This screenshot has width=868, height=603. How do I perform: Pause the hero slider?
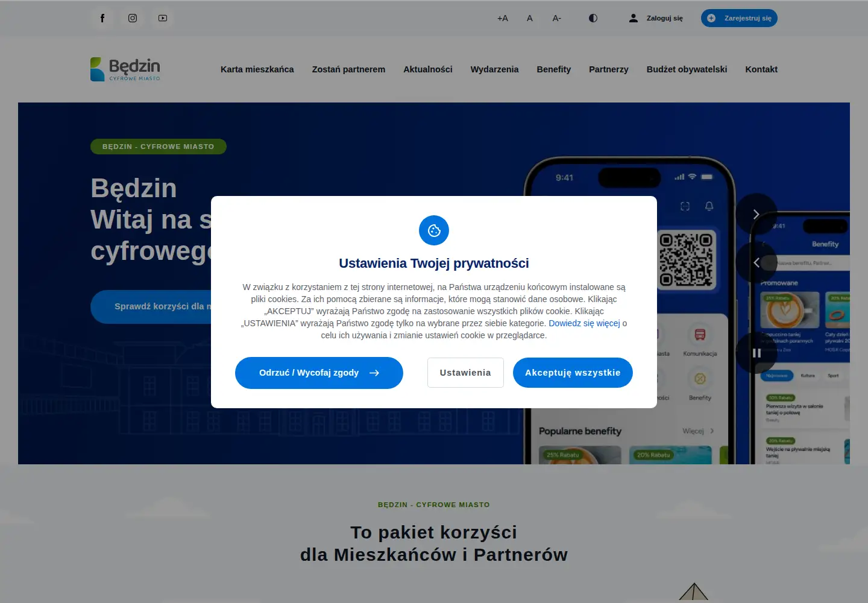(x=756, y=353)
